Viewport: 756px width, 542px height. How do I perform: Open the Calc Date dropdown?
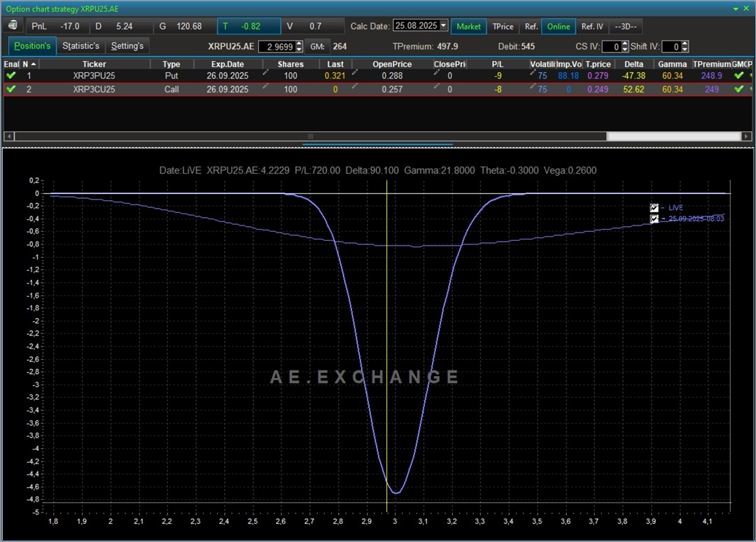point(444,25)
